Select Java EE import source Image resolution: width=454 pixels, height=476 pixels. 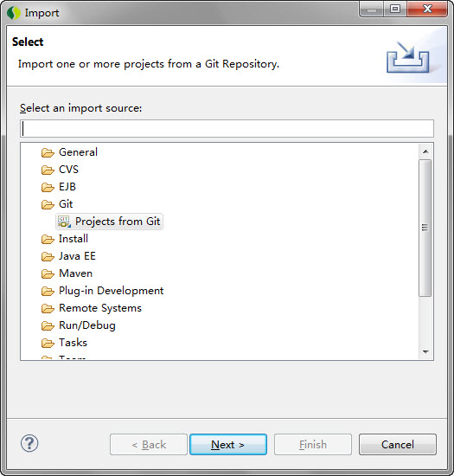[77, 256]
